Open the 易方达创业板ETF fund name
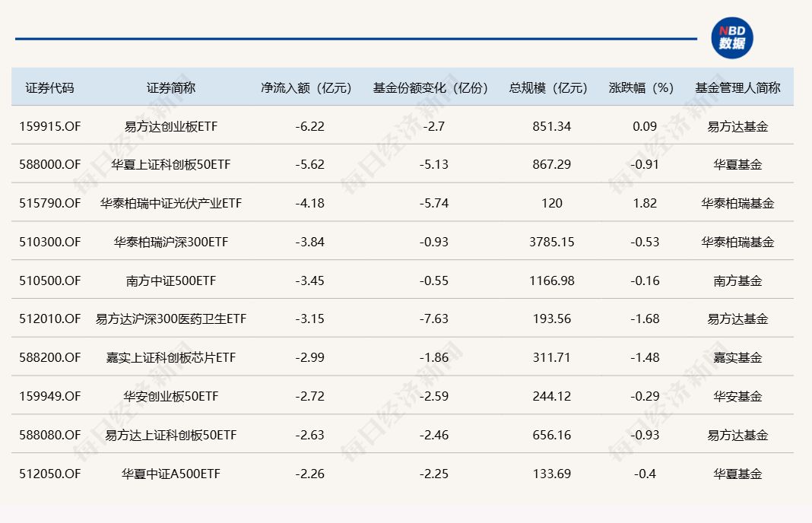Image resolution: width=812 pixels, height=523 pixels. pos(171,126)
